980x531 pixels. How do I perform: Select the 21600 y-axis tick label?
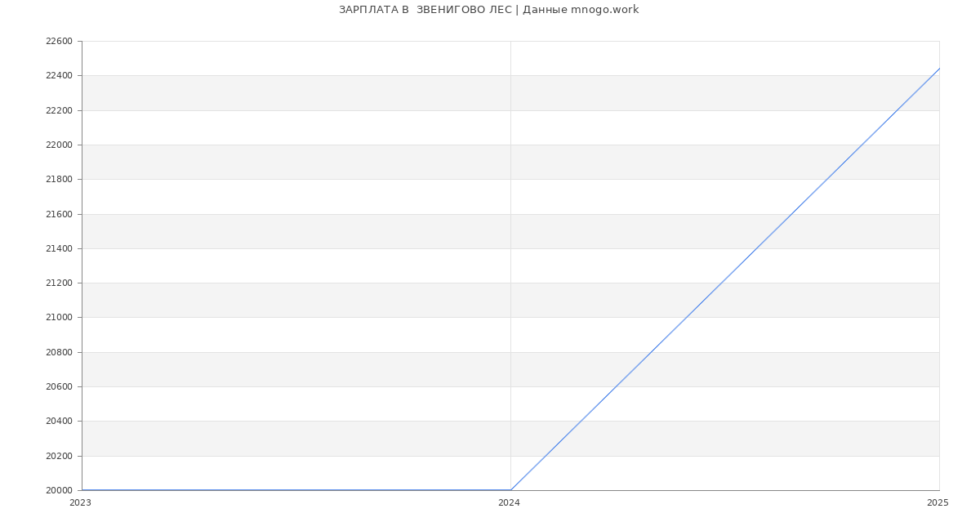pos(59,214)
